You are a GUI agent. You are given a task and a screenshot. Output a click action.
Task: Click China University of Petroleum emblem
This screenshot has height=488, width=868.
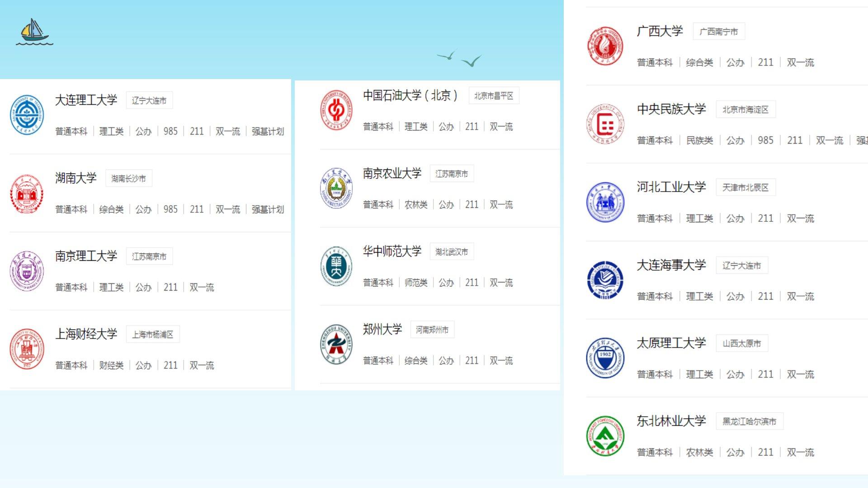336,110
